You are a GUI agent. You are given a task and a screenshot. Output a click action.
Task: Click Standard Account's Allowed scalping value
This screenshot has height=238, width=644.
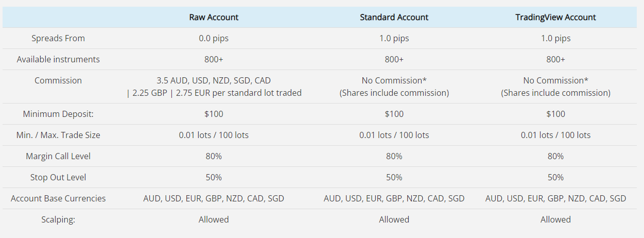pyautogui.click(x=394, y=219)
